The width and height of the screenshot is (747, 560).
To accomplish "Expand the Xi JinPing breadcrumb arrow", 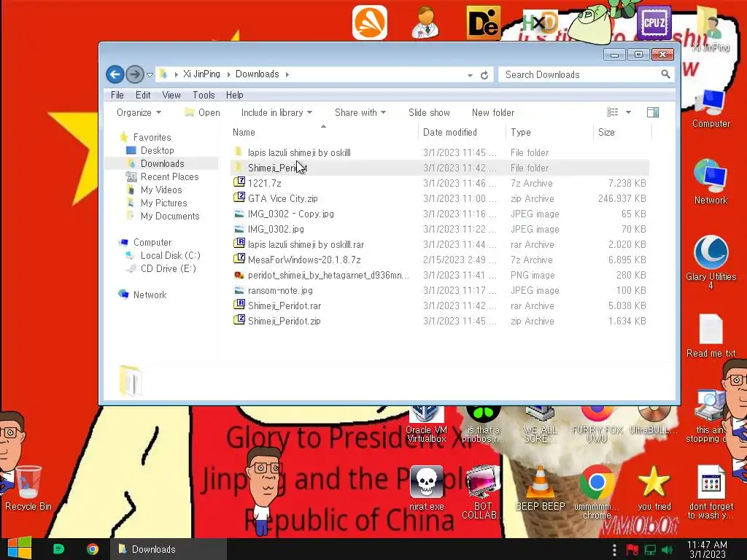I will 228,74.
